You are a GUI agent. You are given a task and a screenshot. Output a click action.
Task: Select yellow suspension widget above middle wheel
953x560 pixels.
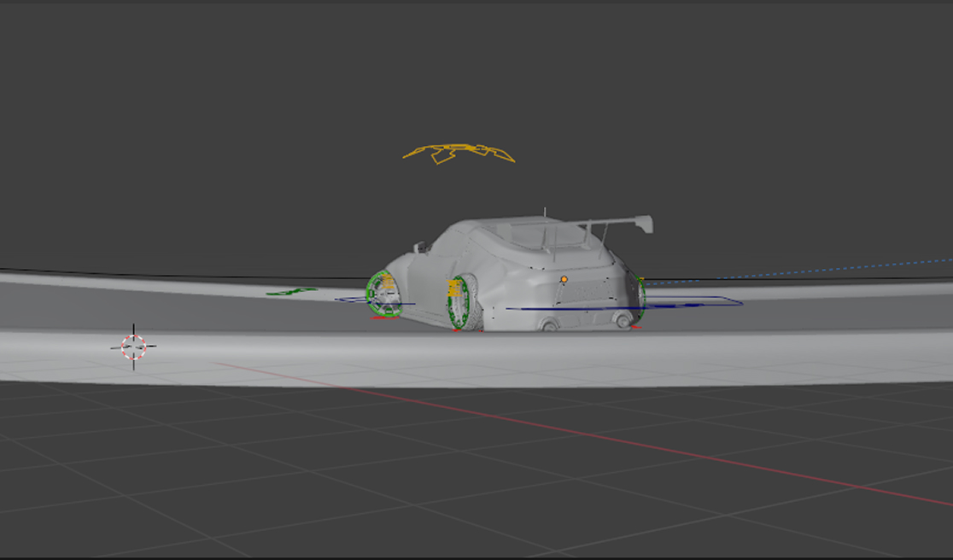pos(453,289)
